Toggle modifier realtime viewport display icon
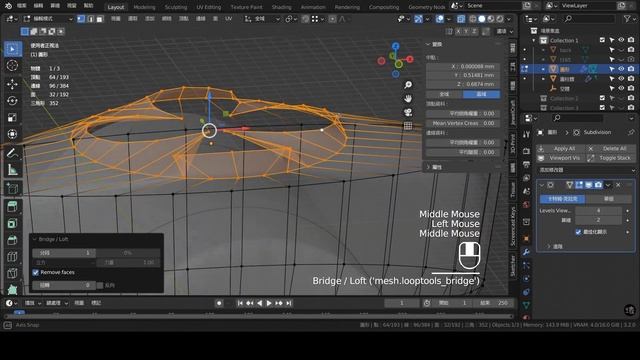640x360 pixels. point(589,185)
